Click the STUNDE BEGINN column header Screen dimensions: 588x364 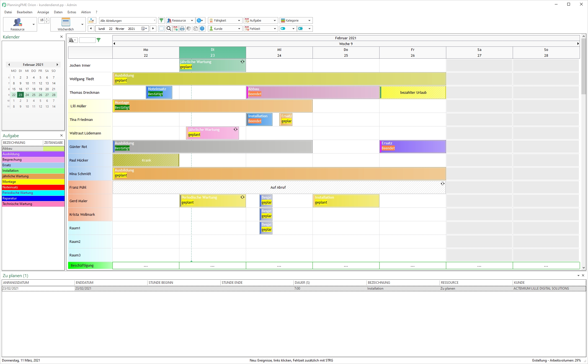184,282
